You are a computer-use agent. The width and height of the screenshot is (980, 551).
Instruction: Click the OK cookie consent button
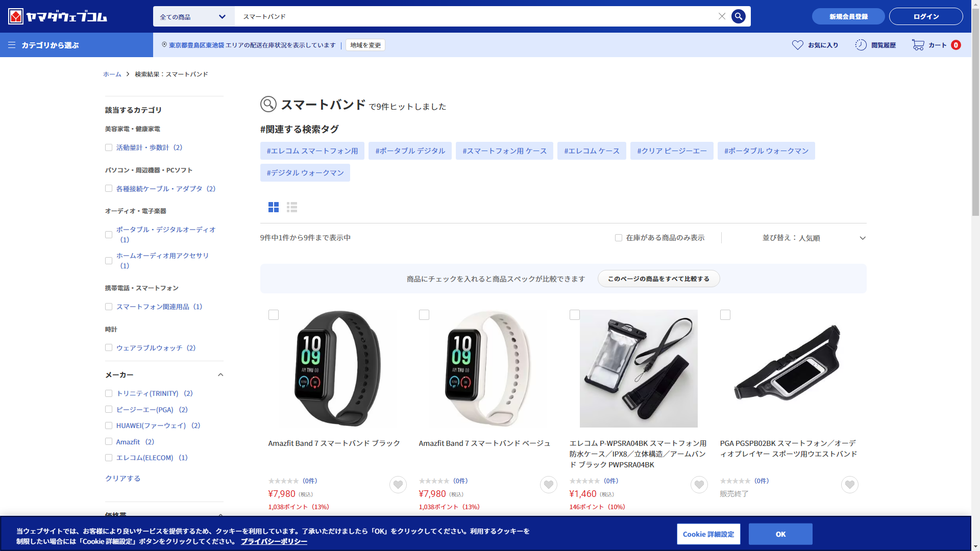click(x=780, y=534)
